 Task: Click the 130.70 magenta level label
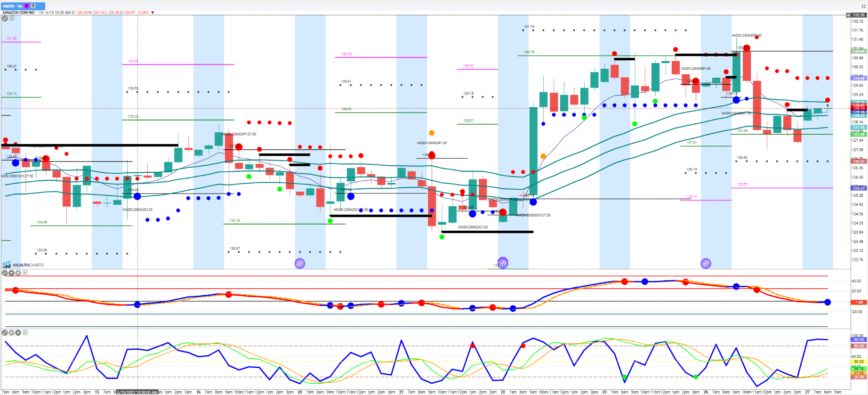pos(346,54)
